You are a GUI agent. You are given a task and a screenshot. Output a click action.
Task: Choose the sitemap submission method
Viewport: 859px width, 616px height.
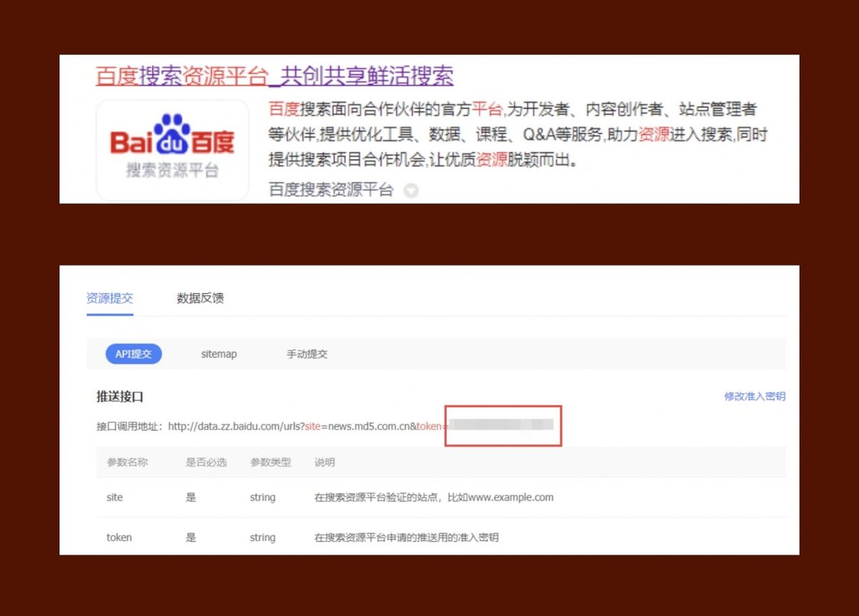(x=219, y=353)
